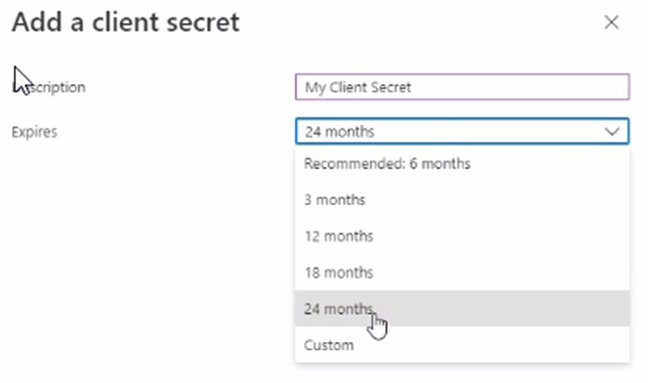The height and width of the screenshot is (383, 648).
Task: Pick 12 months from the expiry list
Action: pos(462,236)
